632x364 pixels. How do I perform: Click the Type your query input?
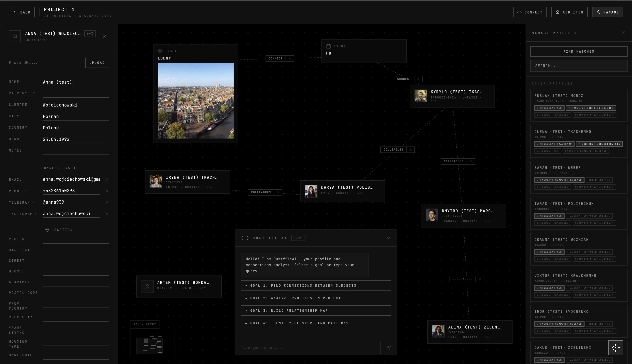(x=308, y=348)
